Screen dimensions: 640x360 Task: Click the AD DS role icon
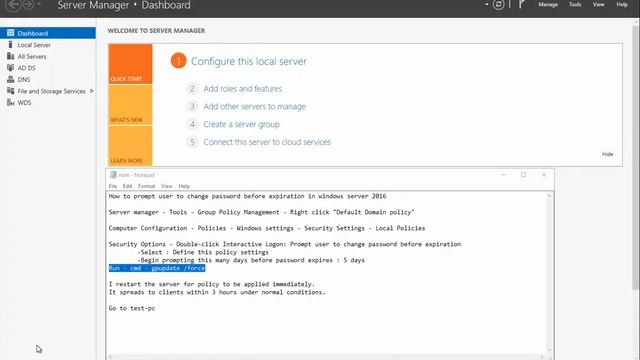pyautogui.click(x=11, y=68)
